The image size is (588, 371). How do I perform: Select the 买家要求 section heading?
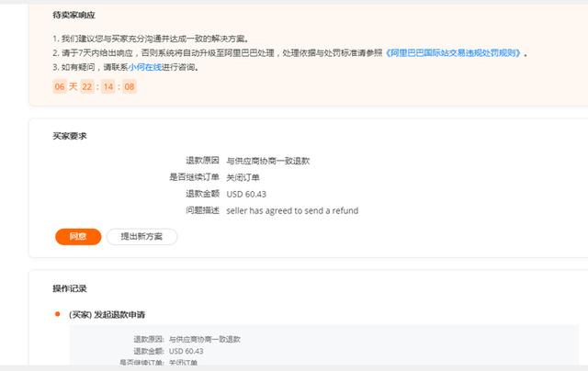click(x=70, y=137)
